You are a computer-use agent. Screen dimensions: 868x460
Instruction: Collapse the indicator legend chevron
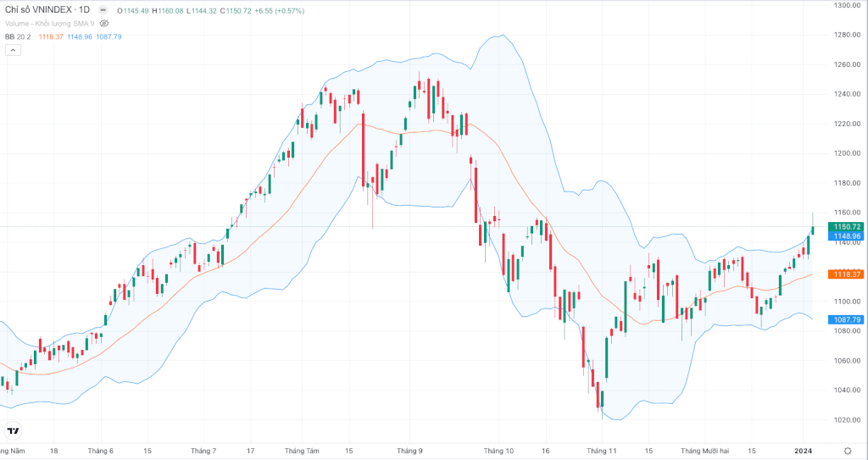click(x=13, y=50)
